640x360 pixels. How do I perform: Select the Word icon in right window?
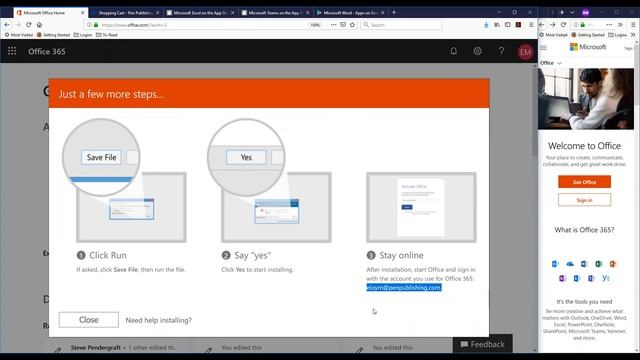click(584, 264)
